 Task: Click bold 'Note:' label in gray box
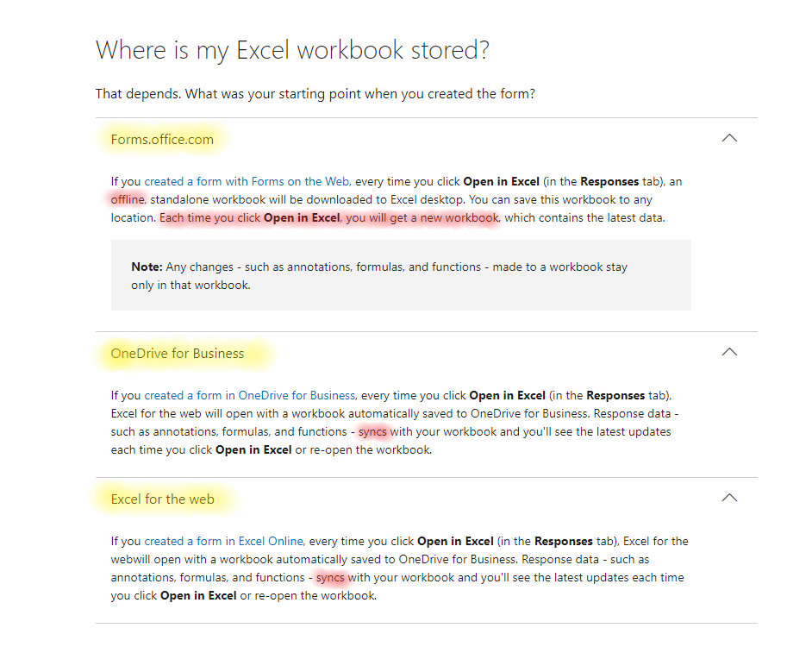pyautogui.click(x=147, y=267)
